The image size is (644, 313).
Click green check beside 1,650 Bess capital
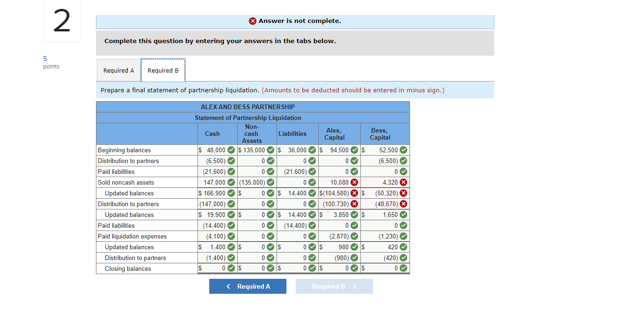click(403, 215)
